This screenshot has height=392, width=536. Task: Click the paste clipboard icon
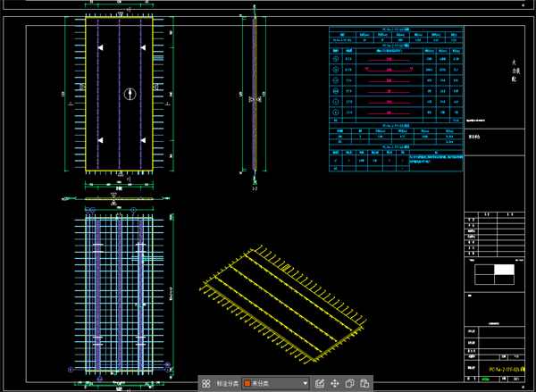[364, 383]
